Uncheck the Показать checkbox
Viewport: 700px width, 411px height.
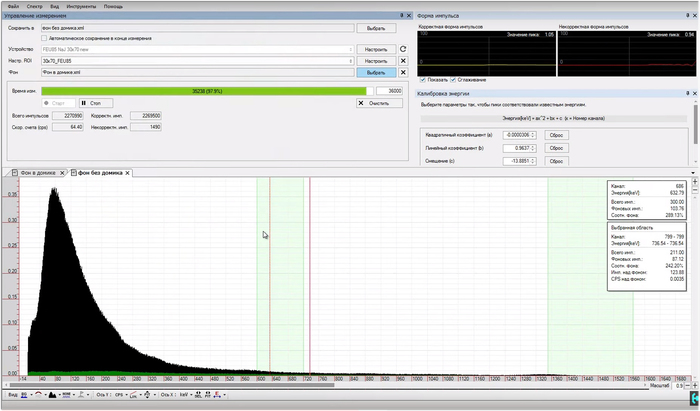coord(423,80)
